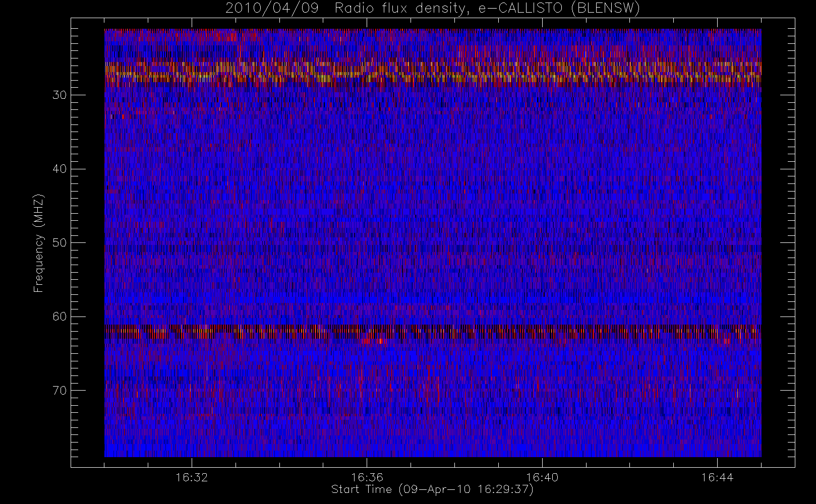Click the plot title '2010/04/09 Radio flux density, e-CALLISTO (BLENSW)'
Image resolution: width=816 pixels, height=504 pixels.
(x=433, y=9)
